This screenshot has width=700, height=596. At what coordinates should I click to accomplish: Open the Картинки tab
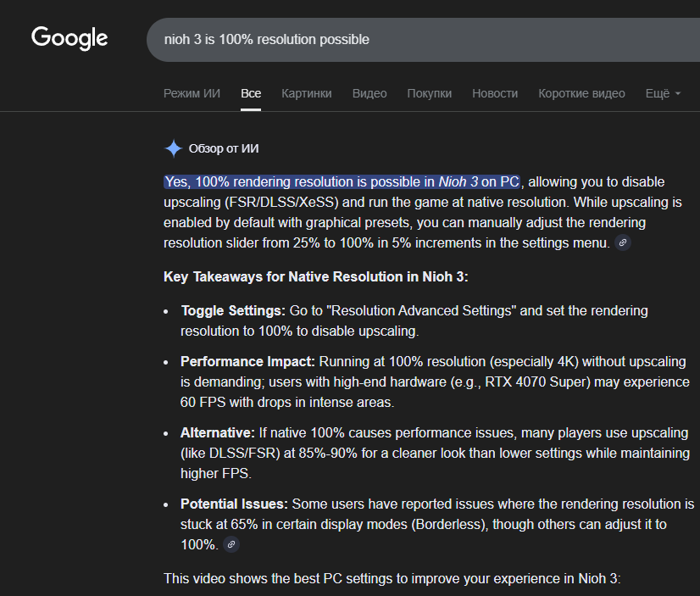click(x=307, y=93)
